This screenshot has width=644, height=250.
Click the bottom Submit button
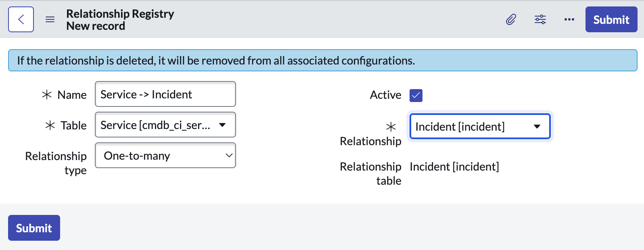[x=34, y=228]
